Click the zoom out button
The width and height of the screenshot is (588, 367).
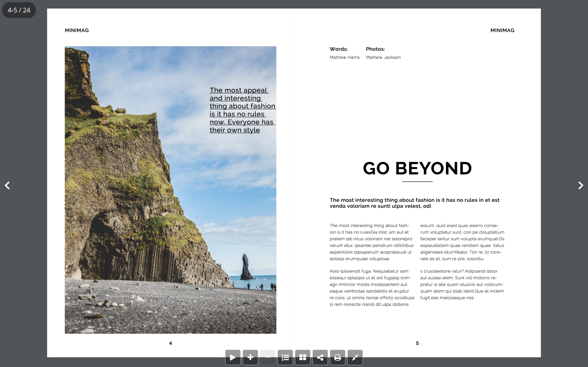[268, 357]
